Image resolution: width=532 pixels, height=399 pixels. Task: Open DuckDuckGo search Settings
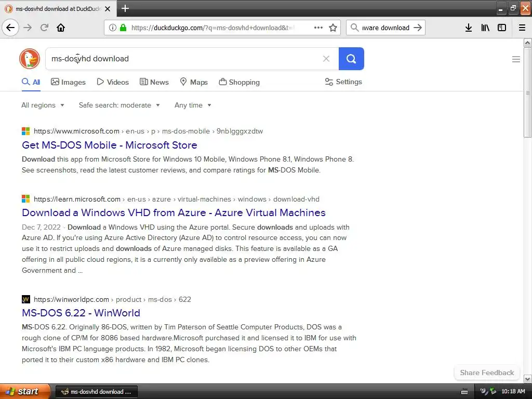tap(343, 82)
